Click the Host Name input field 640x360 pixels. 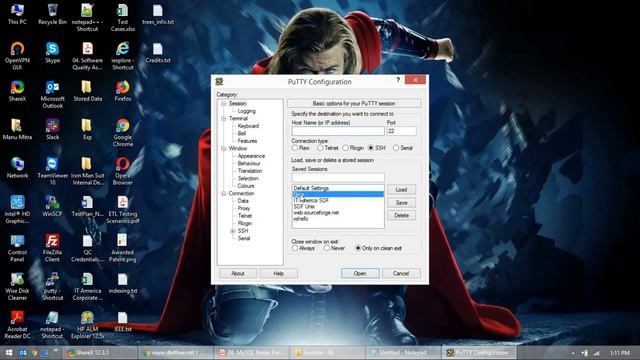pyautogui.click(x=338, y=131)
